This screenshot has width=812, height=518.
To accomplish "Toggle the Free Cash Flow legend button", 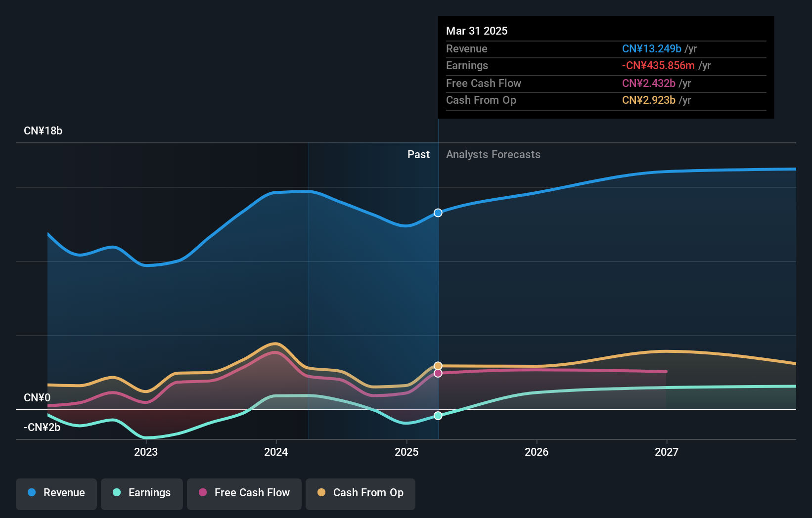I will 244,494.
